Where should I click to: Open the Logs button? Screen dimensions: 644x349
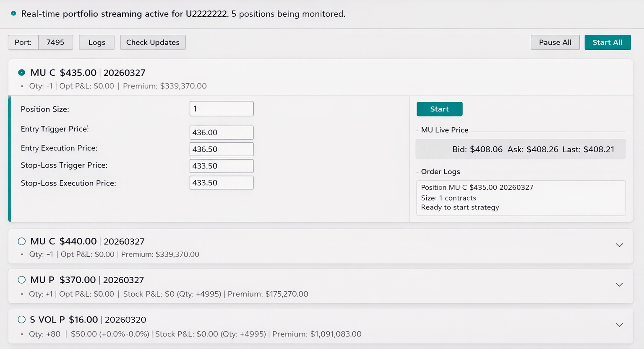coord(96,42)
